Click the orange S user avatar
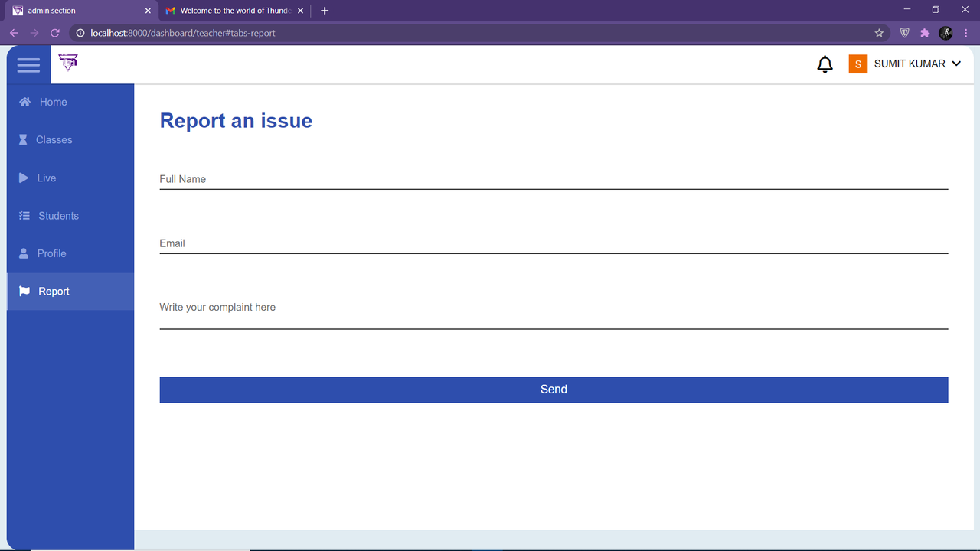The height and width of the screenshot is (551, 980). coord(857,64)
